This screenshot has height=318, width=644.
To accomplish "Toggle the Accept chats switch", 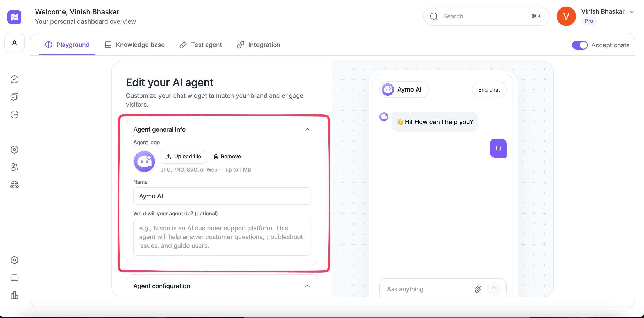I will point(580,45).
